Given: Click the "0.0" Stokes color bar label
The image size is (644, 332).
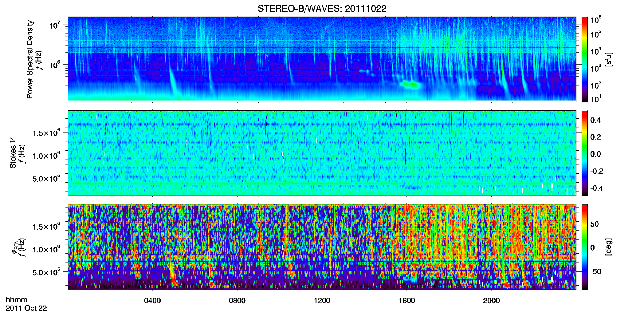Looking at the screenshot, I should 595,154.
